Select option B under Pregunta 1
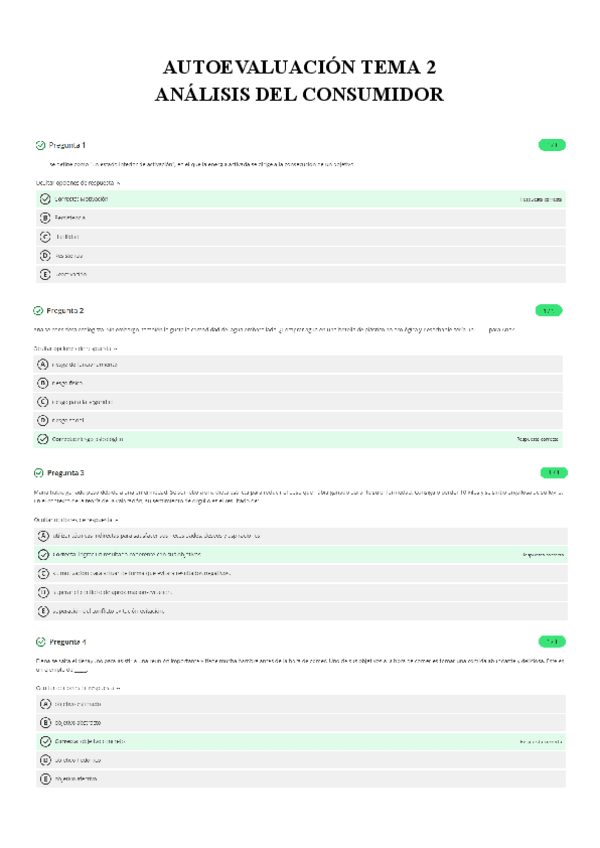 click(x=45, y=217)
